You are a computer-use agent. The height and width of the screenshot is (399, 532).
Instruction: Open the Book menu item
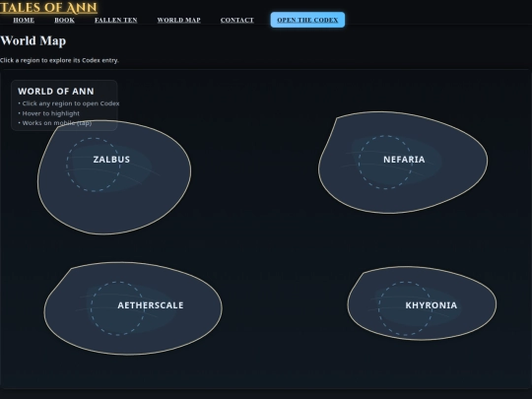point(64,20)
